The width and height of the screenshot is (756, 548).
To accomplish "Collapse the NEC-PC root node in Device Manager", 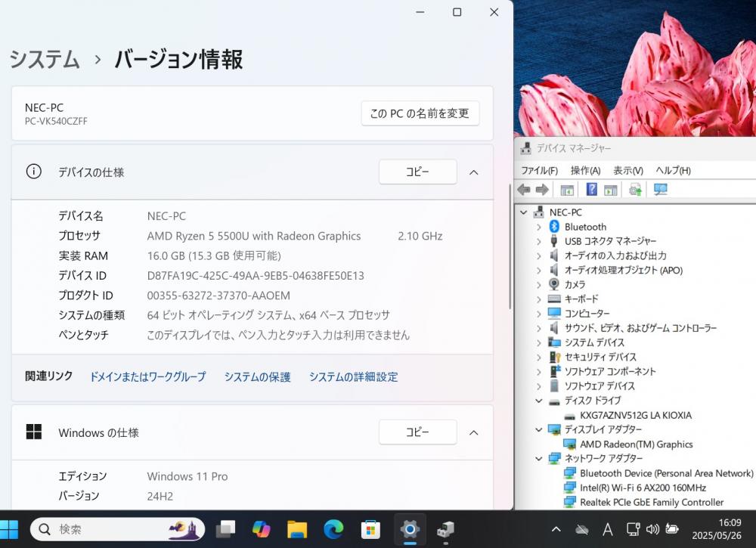I will coord(524,212).
